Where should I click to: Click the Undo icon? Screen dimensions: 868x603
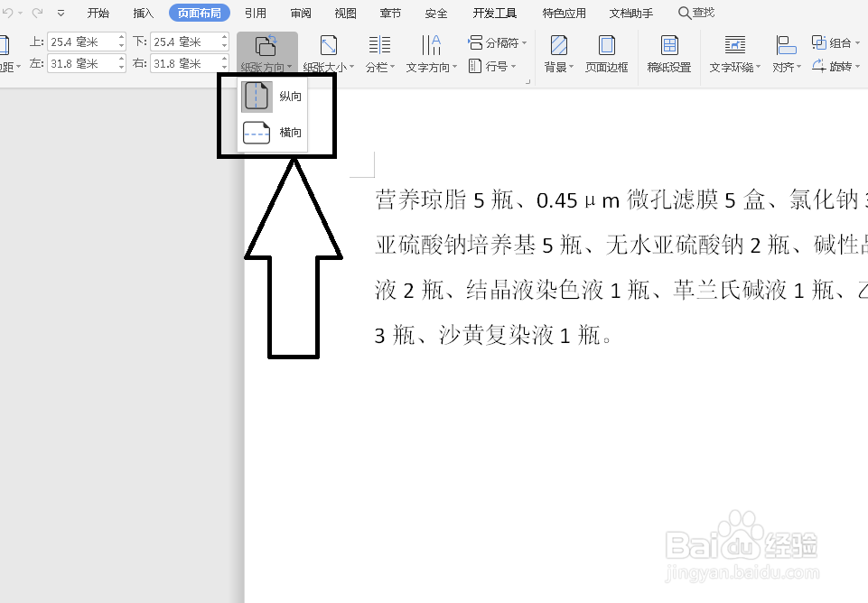click(9, 12)
